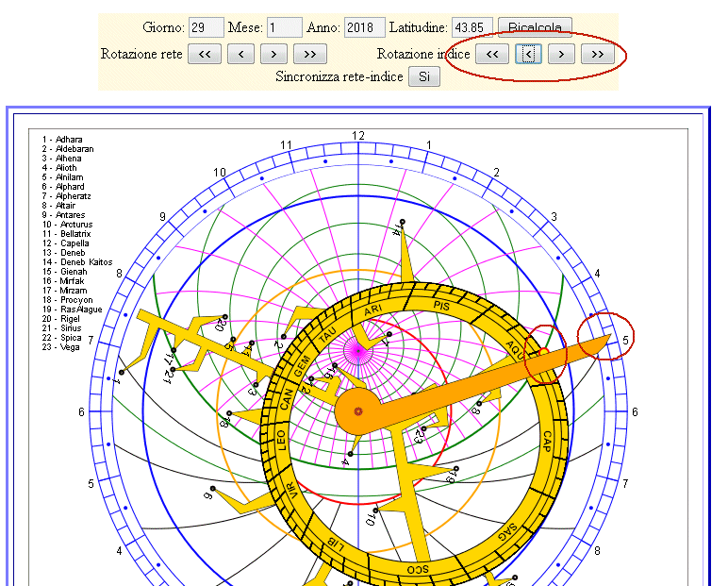Screen dimensions: 728x586
Task: Rotate the rete fast backward with <<
Action: 205,54
